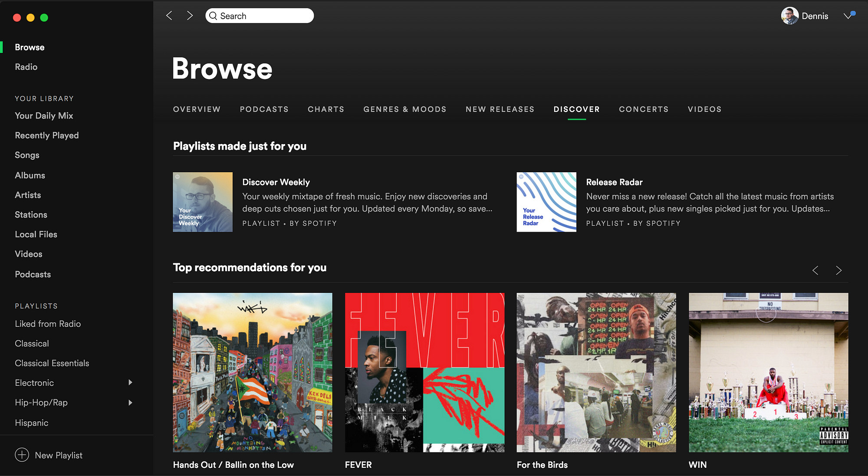Go forward with the right navigation arrow
868x476 pixels.
(190, 16)
